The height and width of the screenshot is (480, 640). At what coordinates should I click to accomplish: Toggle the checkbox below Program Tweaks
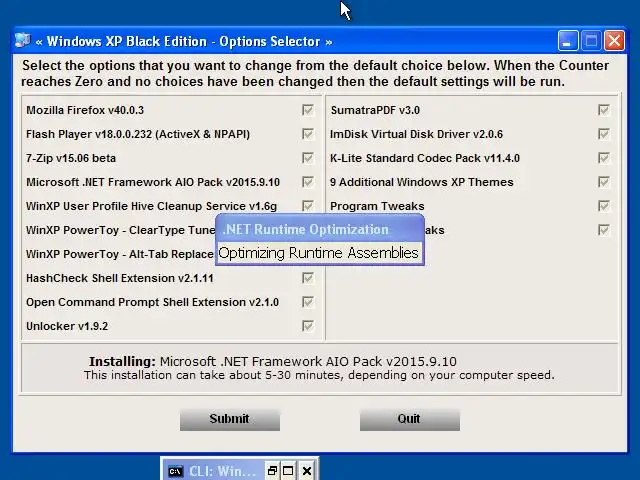click(x=604, y=230)
